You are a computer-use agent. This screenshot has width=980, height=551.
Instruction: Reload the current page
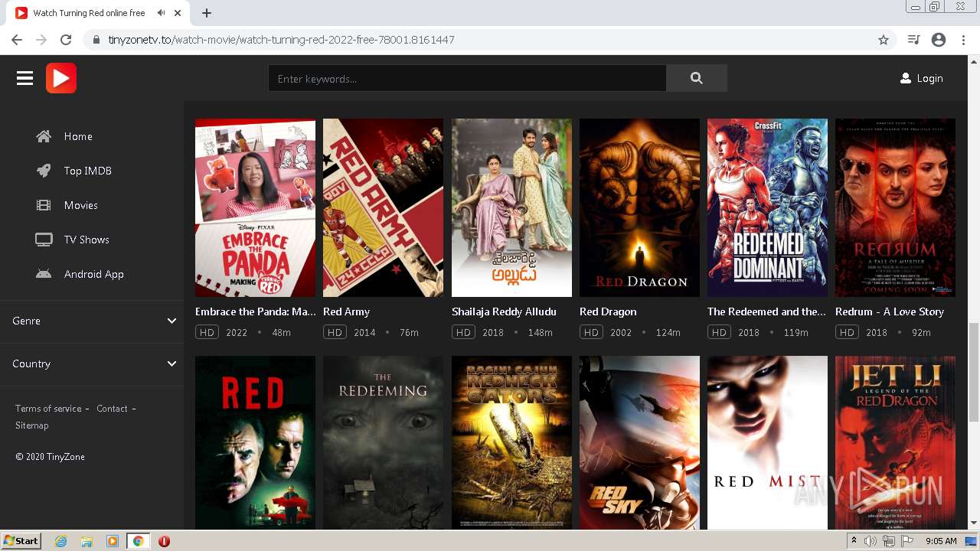point(66,40)
